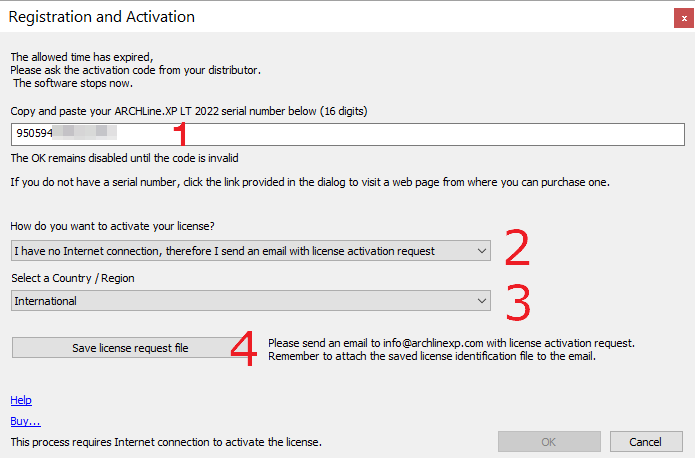Click the red number 4 annotation
The width and height of the screenshot is (695, 458).
[x=243, y=347]
